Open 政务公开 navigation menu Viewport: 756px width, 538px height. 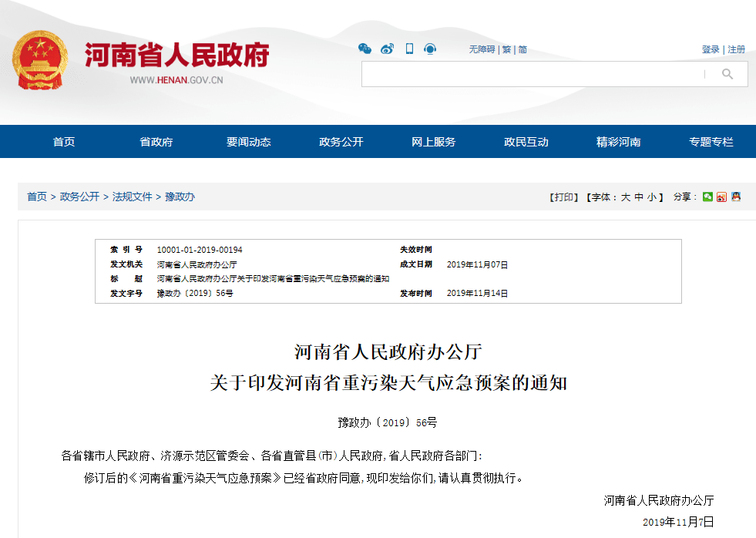[x=341, y=142]
